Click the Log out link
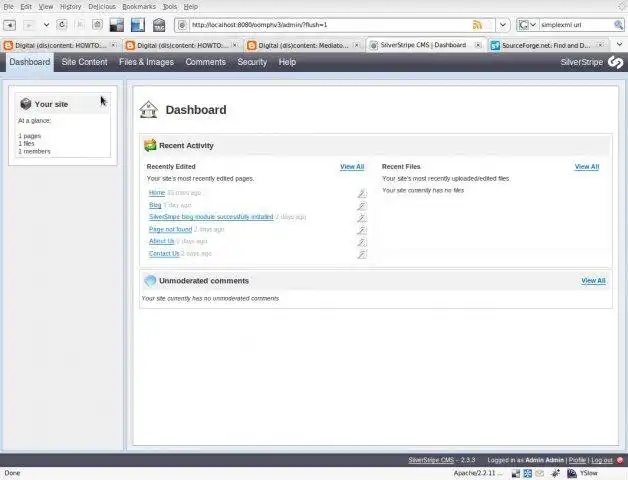This screenshot has height=480, width=628. point(602,460)
